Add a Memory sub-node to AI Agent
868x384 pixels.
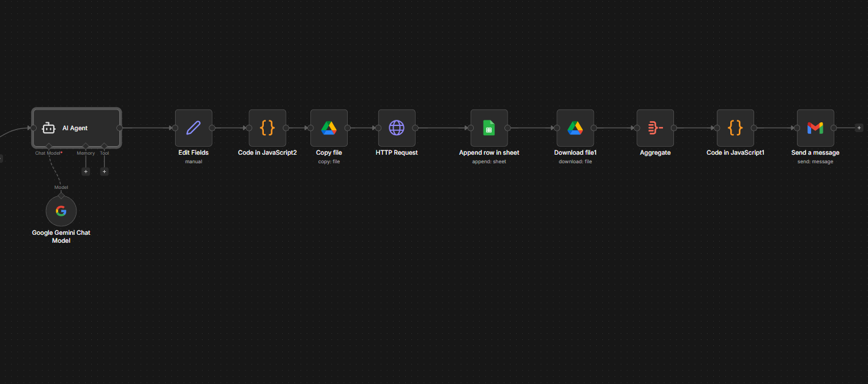85,171
